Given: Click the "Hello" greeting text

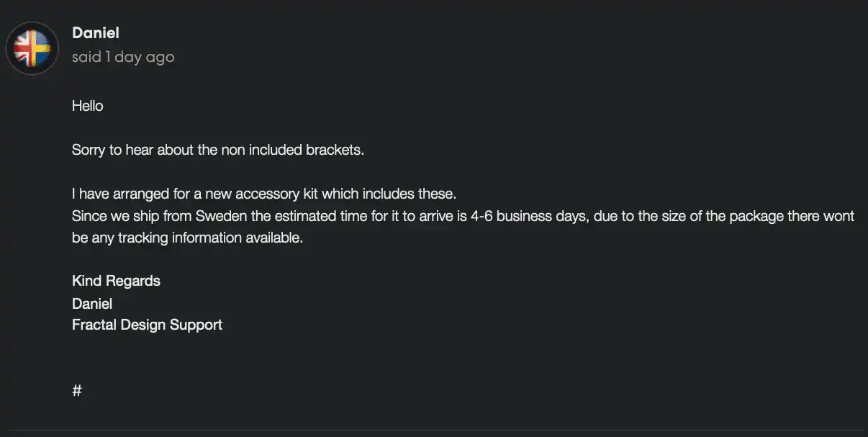Looking at the screenshot, I should pyautogui.click(x=88, y=106).
